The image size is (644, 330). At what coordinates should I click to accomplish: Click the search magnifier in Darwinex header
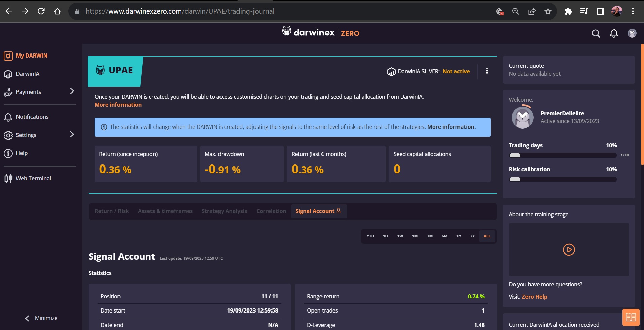coord(596,33)
